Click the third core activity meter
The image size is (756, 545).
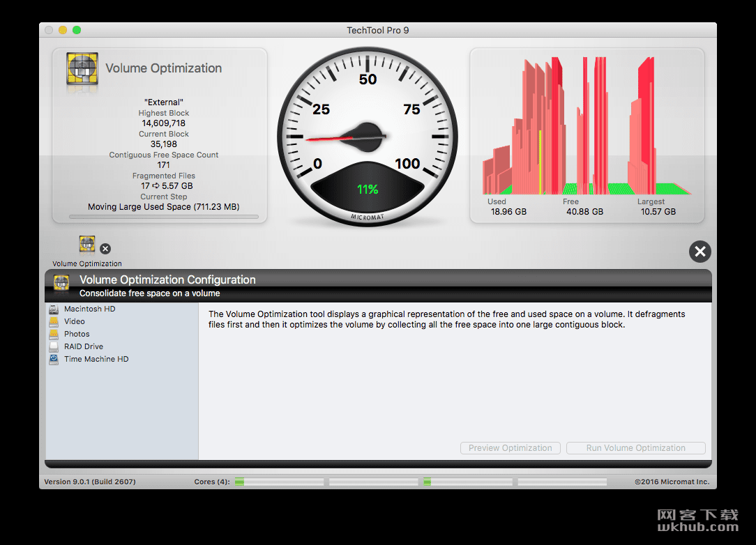click(468, 482)
